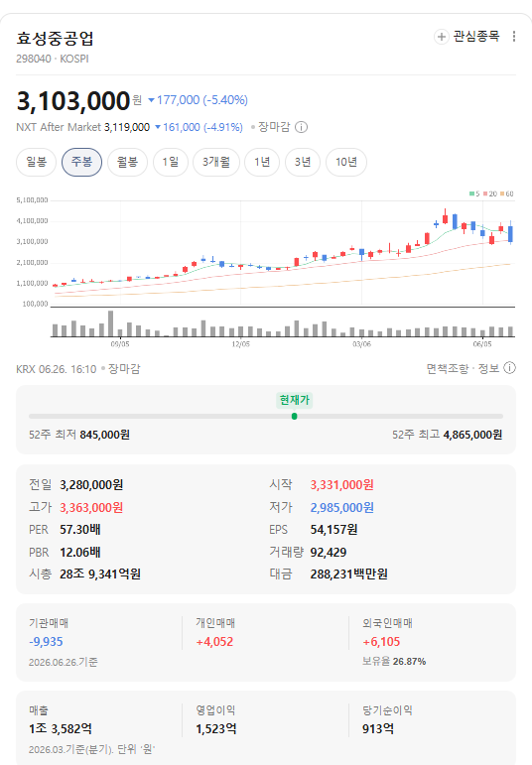532x765 pixels.
Task: Click the 개인매매 +4,052 figure
Action: 214,642
